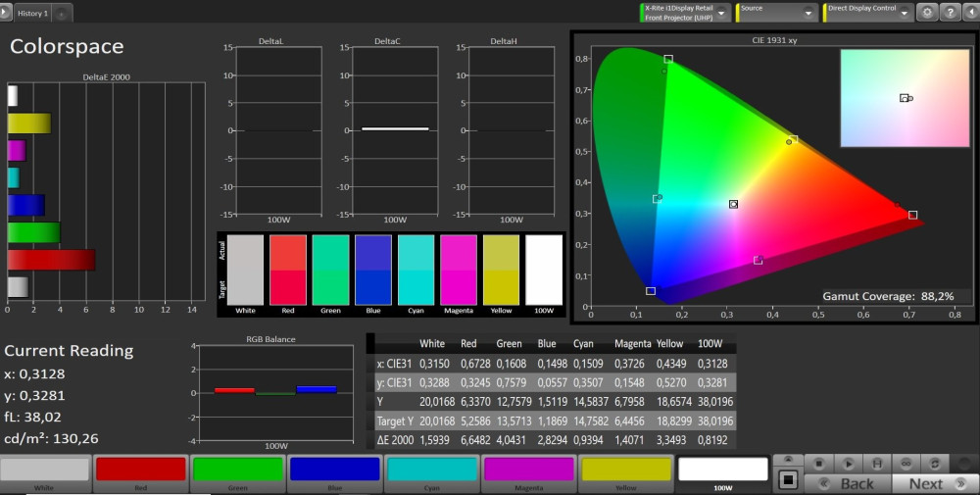Select the 100W white patch
The image size is (980, 495).
click(x=722, y=471)
